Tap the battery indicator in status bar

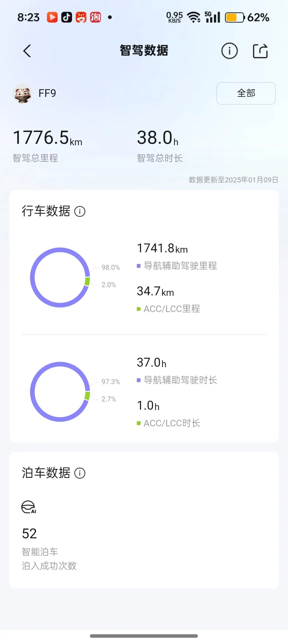[235, 18]
